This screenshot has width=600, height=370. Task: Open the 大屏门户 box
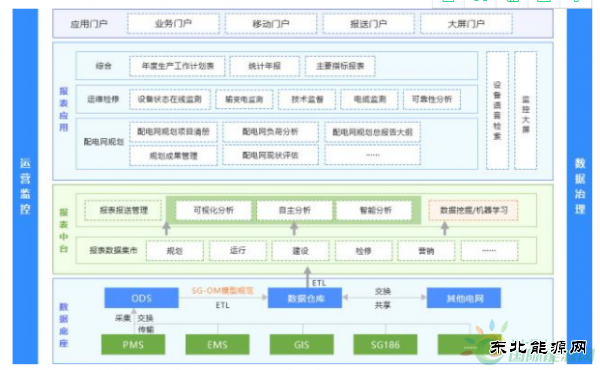click(x=466, y=24)
